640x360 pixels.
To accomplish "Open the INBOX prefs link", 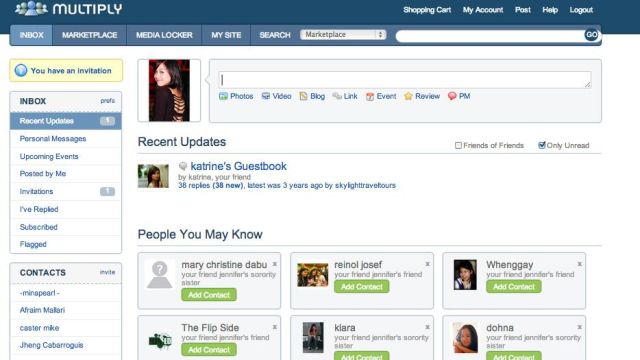I will coord(108,101).
